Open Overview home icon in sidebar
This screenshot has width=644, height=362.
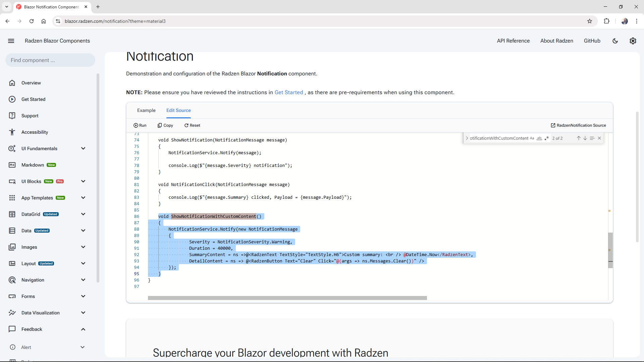click(x=12, y=83)
